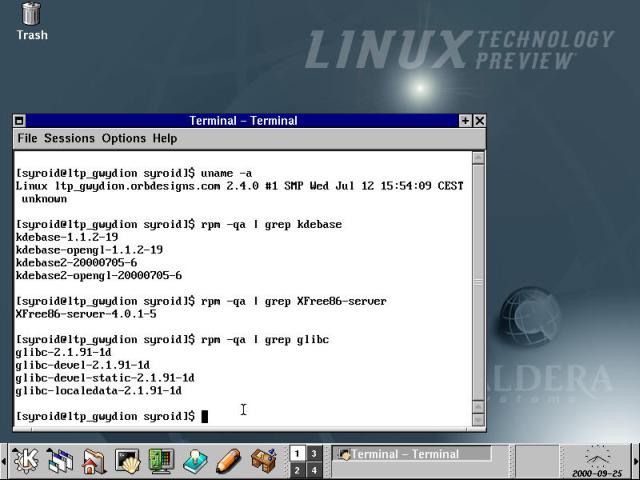Open the File menu in Terminal
Screen dimensions: 640x480
pyautogui.click(x=27, y=138)
